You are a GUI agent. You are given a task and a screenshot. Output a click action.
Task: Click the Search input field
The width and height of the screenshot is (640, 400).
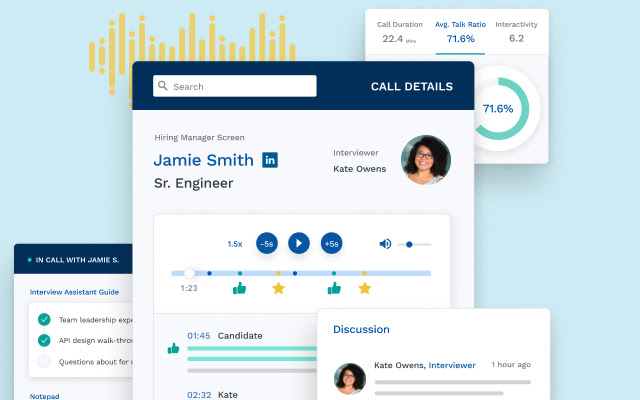(235, 86)
